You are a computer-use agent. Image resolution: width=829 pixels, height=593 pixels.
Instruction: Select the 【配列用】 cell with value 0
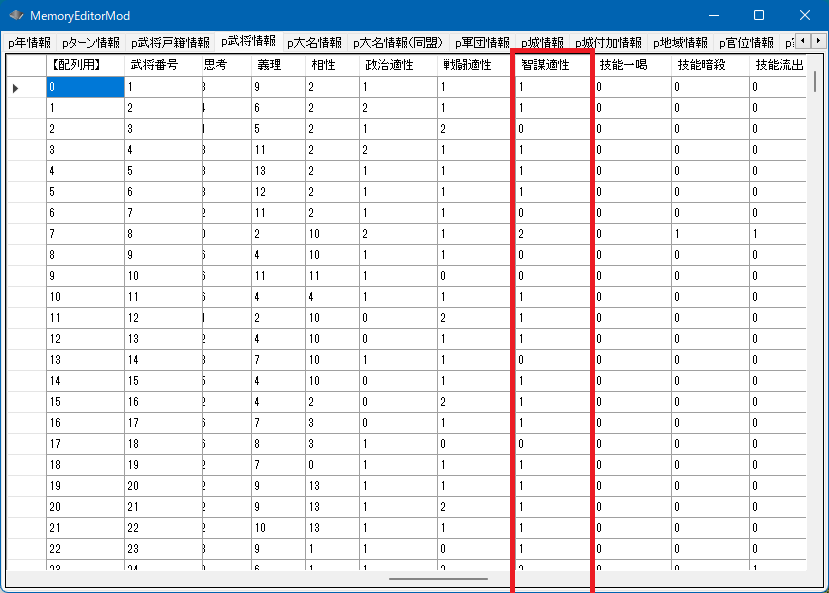pos(84,87)
